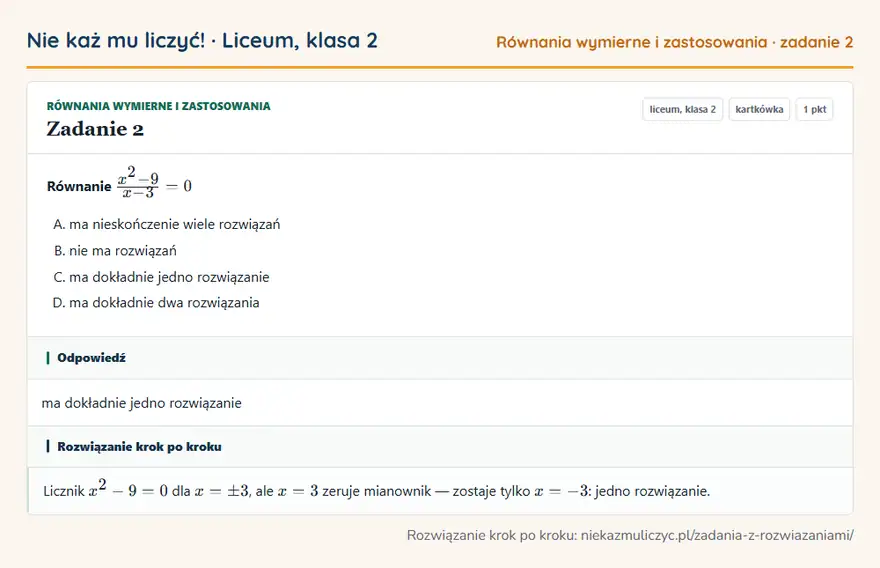The width and height of the screenshot is (880, 568).
Task: Select answer B 'nie ma rozwiązań'
Action: 115,251
